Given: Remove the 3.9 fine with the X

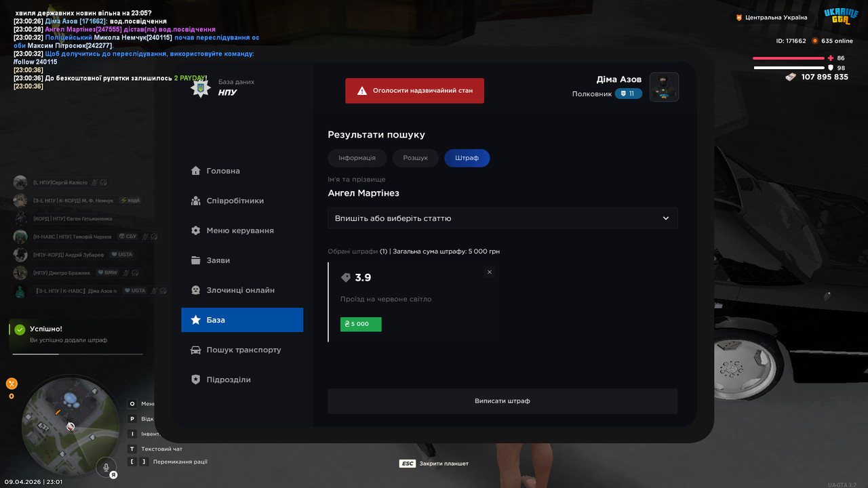Looking at the screenshot, I should [490, 272].
